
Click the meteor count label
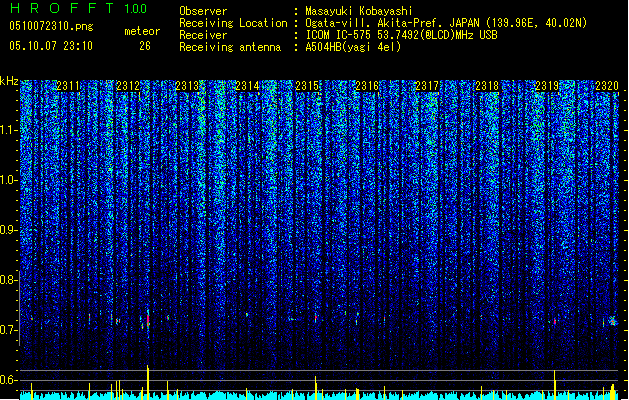coord(142,31)
